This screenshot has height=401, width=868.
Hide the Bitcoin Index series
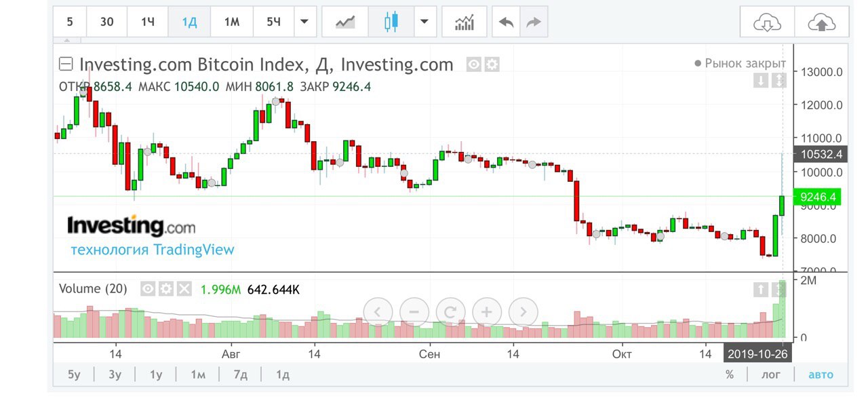(x=474, y=64)
